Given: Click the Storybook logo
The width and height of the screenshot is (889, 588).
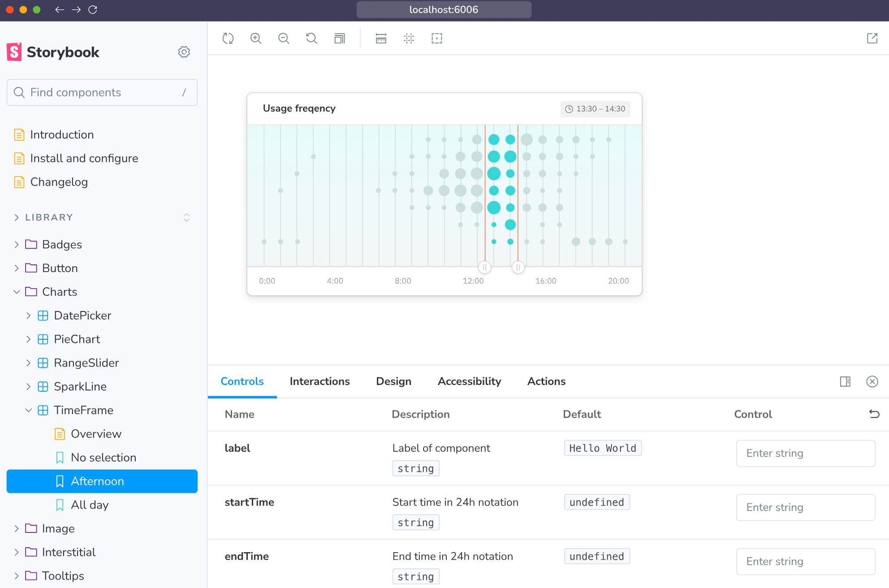Looking at the screenshot, I should click(x=53, y=52).
